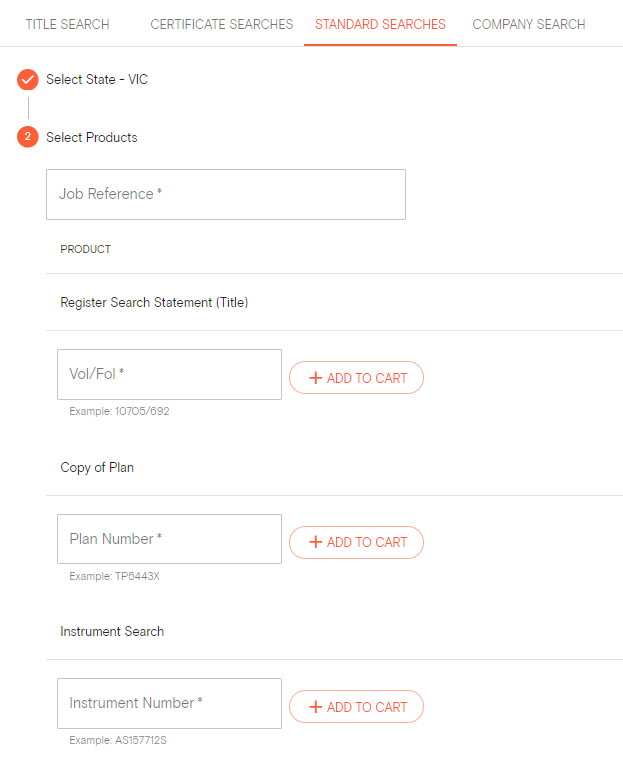Open the Title Search tab
The width and height of the screenshot is (623, 757).
tap(67, 24)
